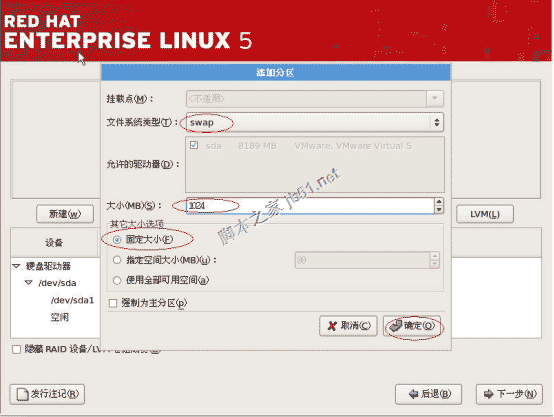Open the file system type swap dropdown
Image resolution: width=554 pixels, height=417 pixels.
314,122
